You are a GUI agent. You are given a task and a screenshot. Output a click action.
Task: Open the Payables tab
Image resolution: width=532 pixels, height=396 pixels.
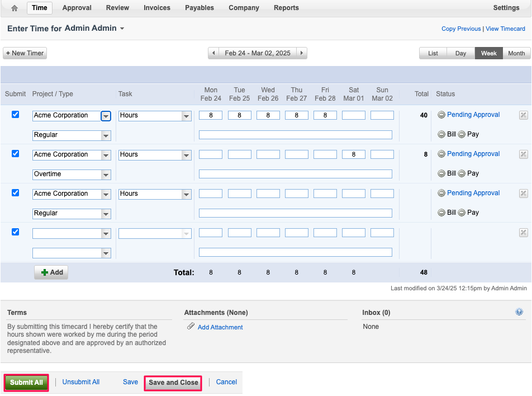199,8
